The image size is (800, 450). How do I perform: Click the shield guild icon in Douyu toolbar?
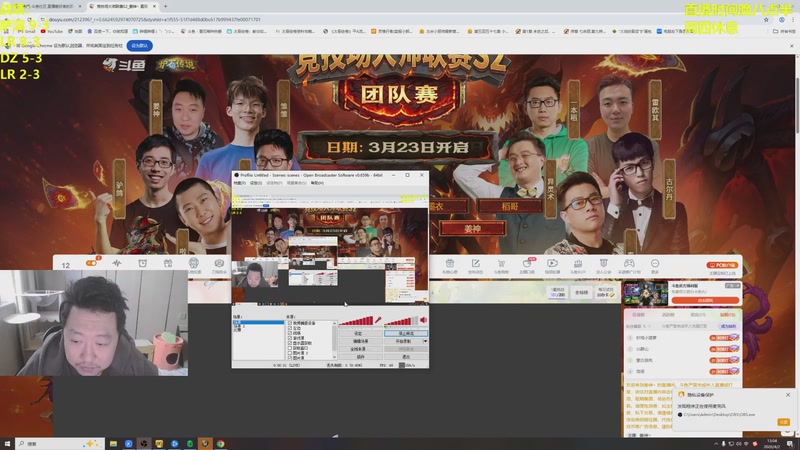coord(604,264)
